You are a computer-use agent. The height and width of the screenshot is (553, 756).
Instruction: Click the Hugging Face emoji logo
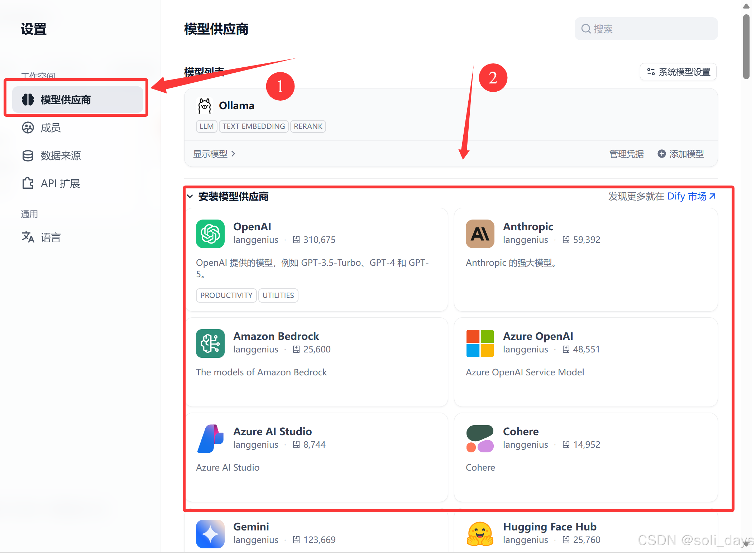coord(480,534)
